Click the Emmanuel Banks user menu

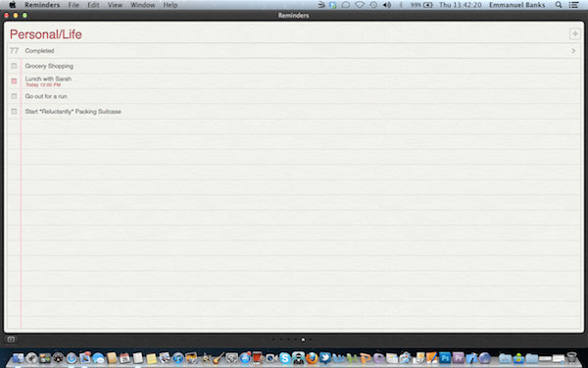tap(517, 5)
